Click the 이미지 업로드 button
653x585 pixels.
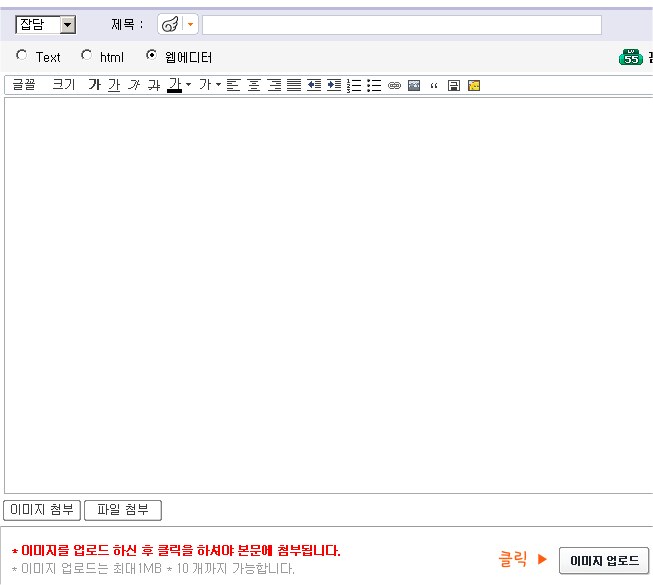[604, 561]
